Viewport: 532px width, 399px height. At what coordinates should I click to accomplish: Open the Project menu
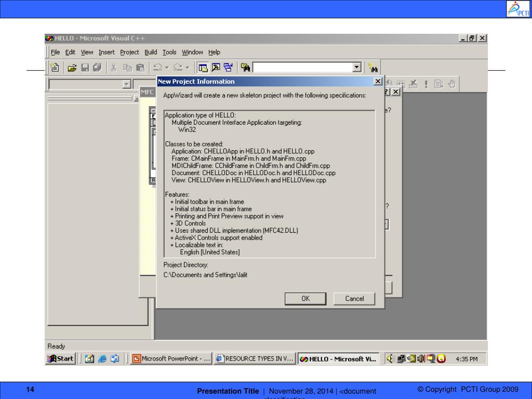(129, 52)
